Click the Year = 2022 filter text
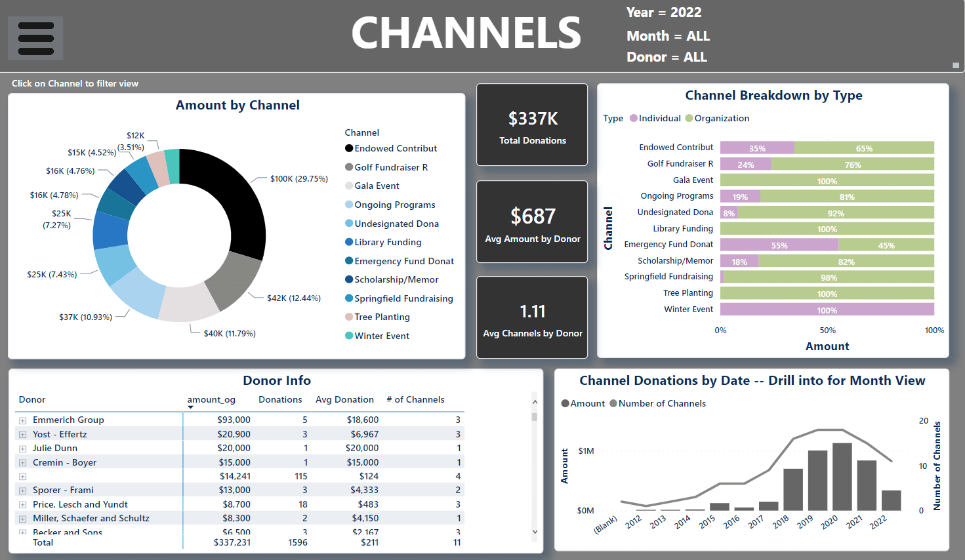Screen dimensions: 965x560 click(x=664, y=12)
